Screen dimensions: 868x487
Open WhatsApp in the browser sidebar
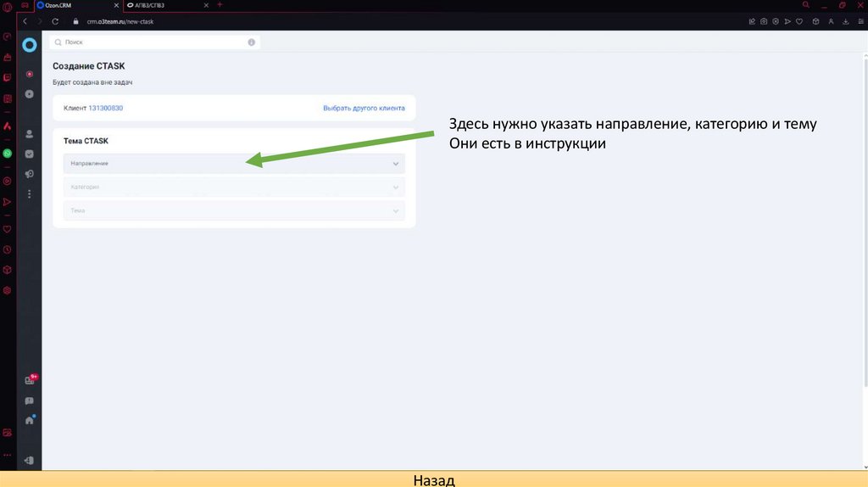click(x=7, y=154)
